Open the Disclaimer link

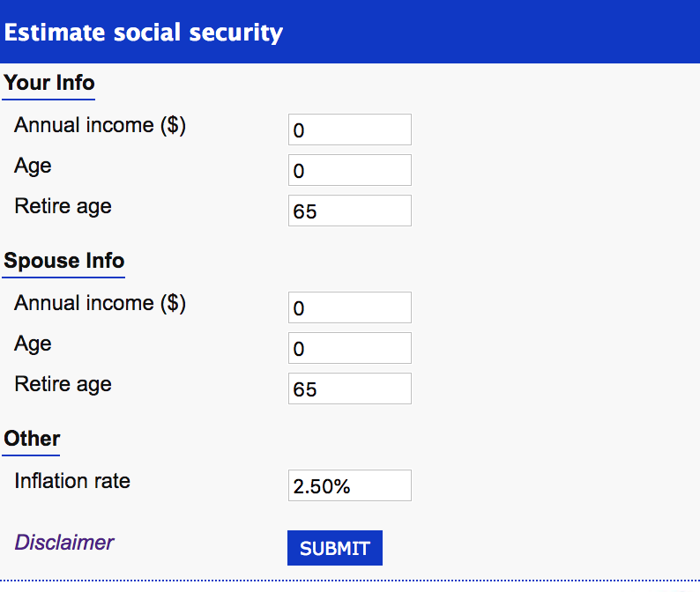[64, 542]
